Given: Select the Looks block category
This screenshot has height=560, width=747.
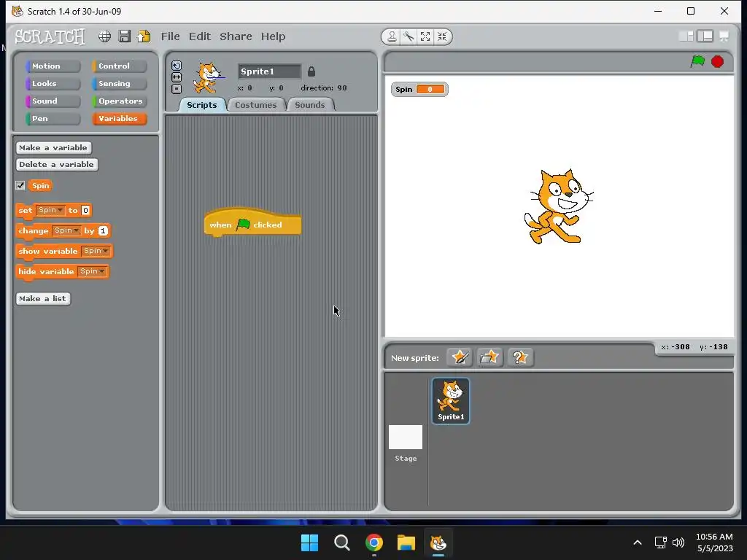Looking at the screenshot, I should [x=53, y=84].
